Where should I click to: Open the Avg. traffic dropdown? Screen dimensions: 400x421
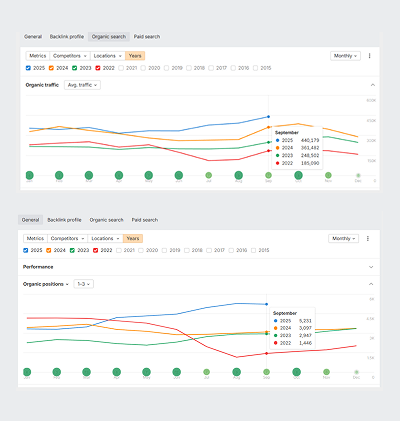point(82,85)
